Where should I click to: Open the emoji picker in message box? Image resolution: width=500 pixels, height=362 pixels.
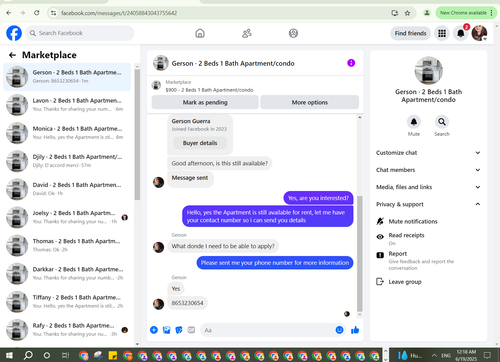coord(339,330)
